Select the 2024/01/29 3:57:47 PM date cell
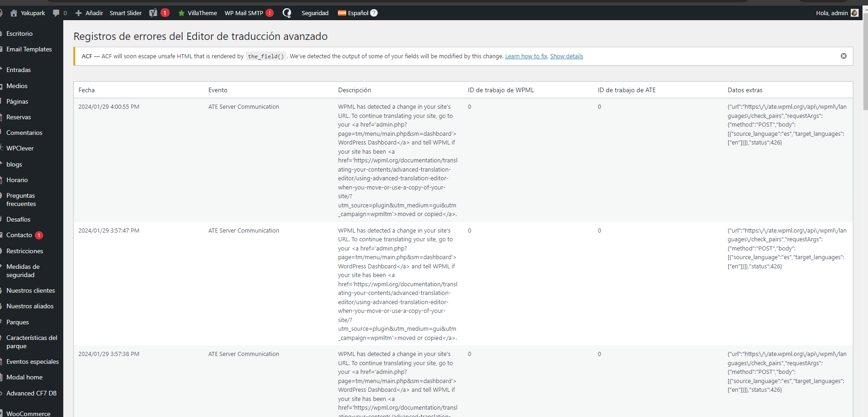 109,231
